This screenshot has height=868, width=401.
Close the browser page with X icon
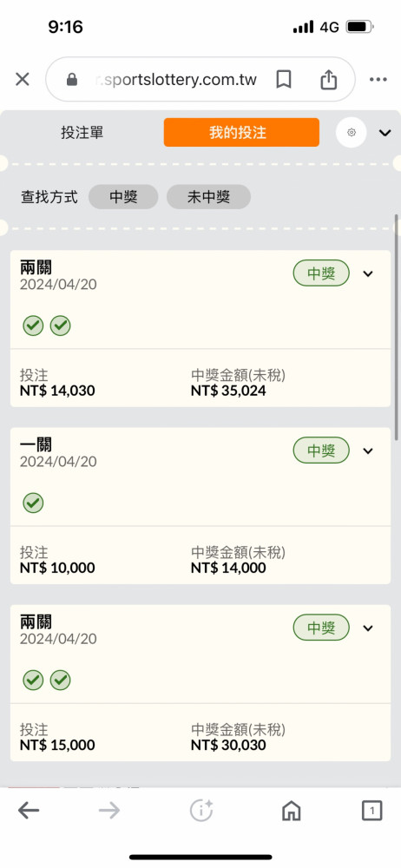(x=23, y=80)
